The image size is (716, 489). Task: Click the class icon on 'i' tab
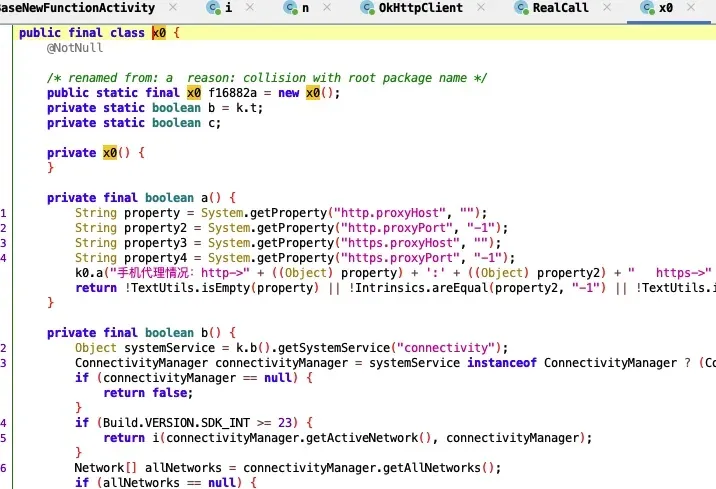(213, 8)
